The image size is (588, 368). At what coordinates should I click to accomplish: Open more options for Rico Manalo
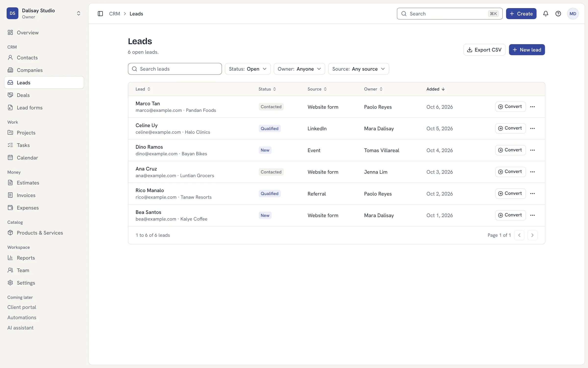tap(532, 194)
